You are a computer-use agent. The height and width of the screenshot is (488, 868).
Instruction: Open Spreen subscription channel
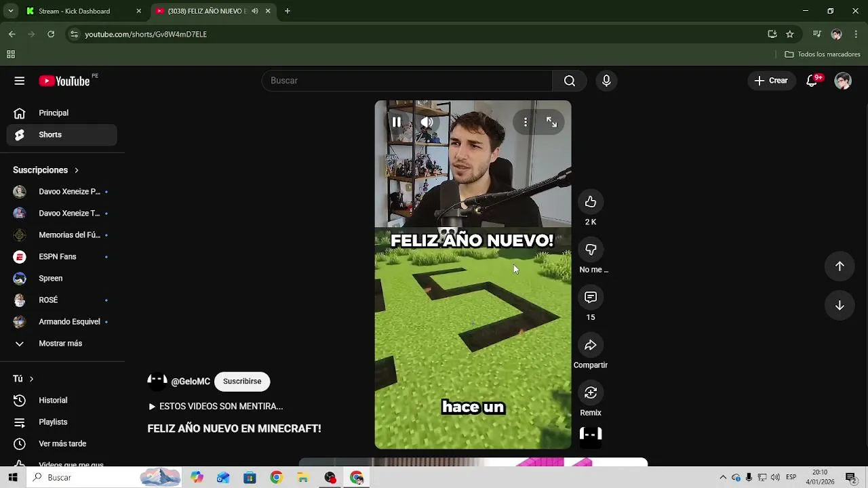tap(62, 279)
